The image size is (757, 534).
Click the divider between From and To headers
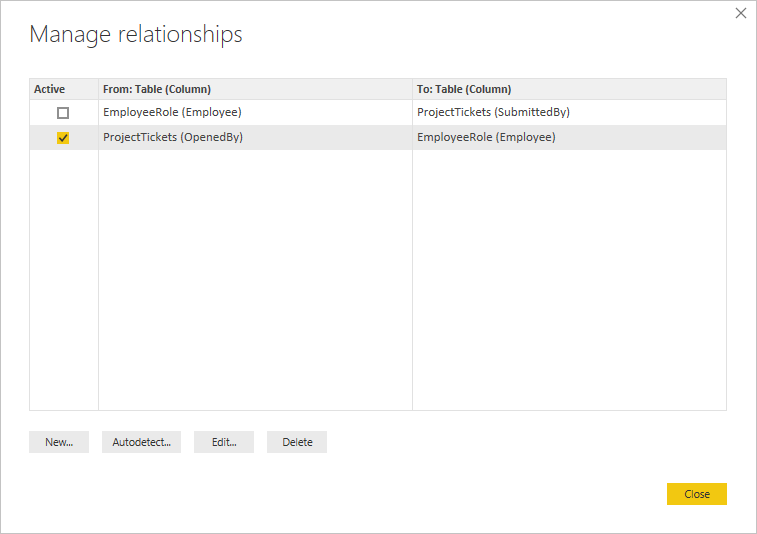412,89
